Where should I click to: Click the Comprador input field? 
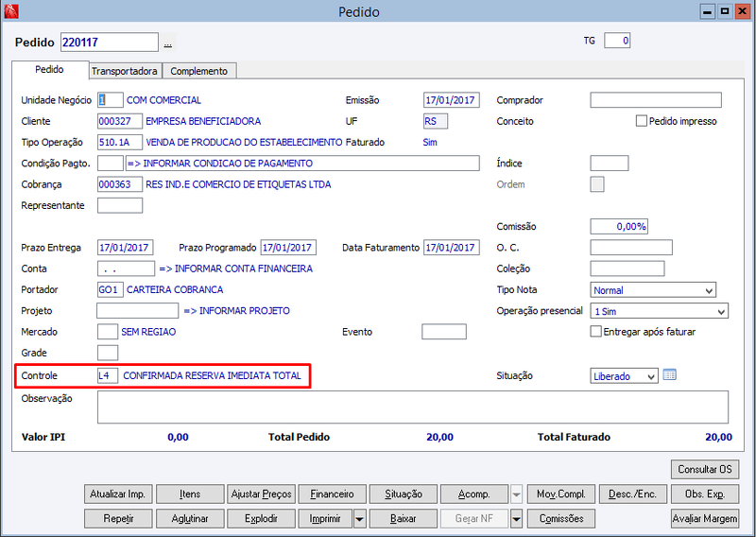point(656,100)
